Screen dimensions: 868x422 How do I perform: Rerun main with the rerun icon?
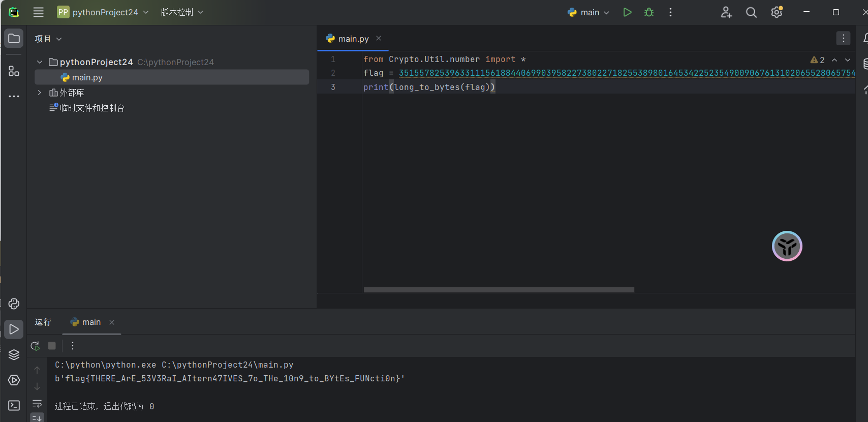(35, 346)
